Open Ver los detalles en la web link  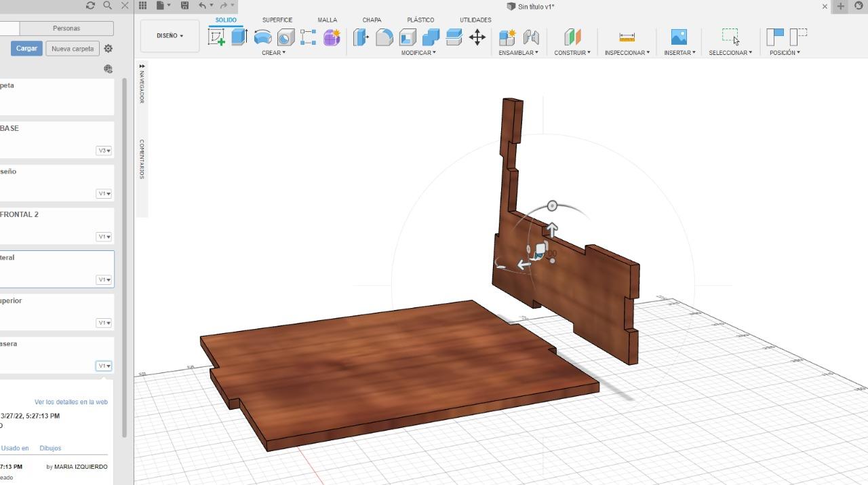pyautogui.click(x=71, y=402)
